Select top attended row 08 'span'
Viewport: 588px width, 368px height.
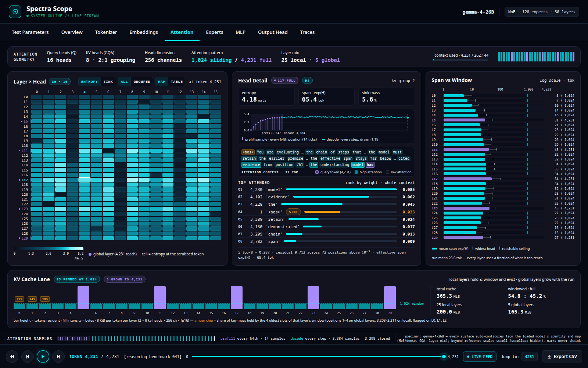point(326,241)
